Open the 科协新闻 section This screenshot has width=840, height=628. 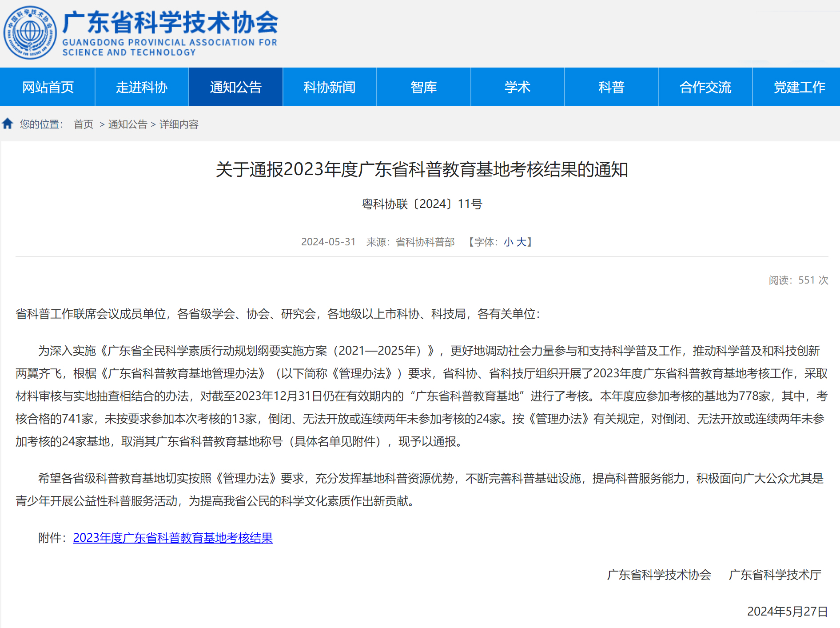[x=330, y=87]
